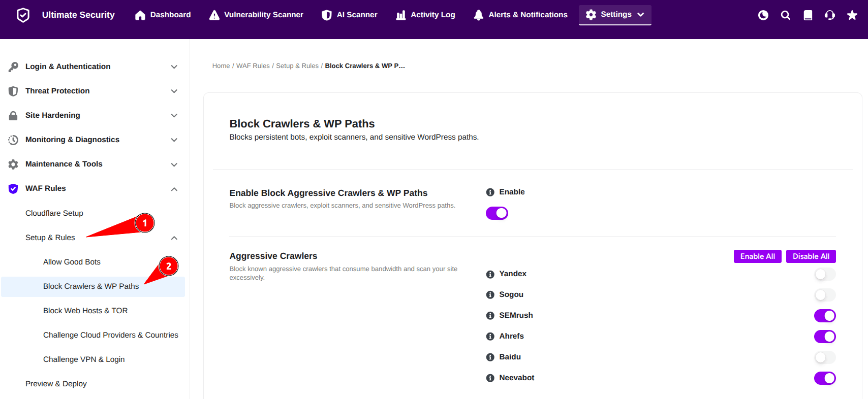Disable the Ahrefs crawler block toggle
This screenshot has height=399, width=868.
(x=825, y=337)
